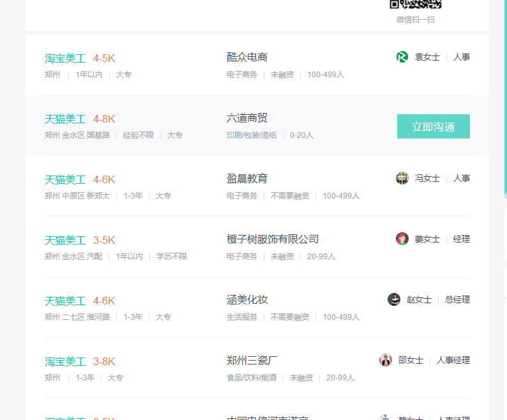
Task: Click the 印刷/包装/造纸 industry text
Action: (252, 135)
